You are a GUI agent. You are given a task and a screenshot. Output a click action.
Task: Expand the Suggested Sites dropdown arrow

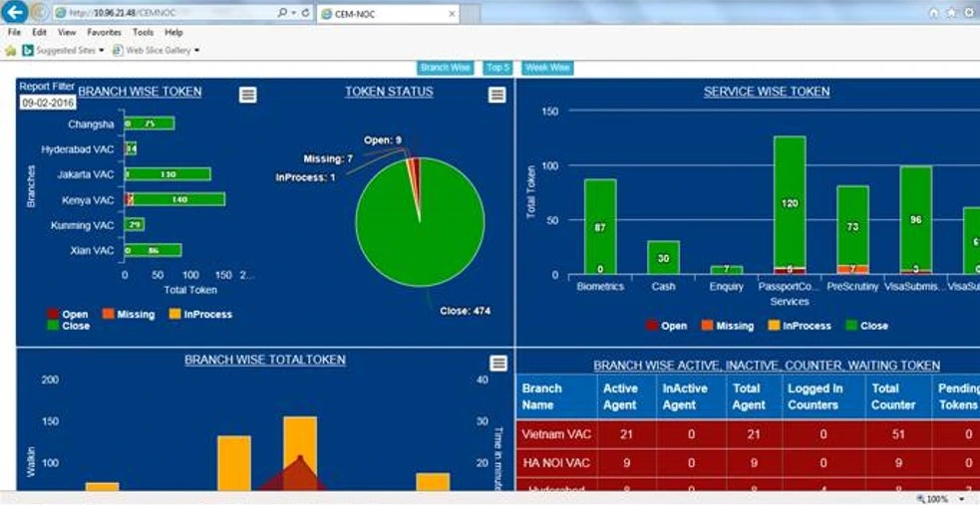pyautogui.click(x=102, y=51)
